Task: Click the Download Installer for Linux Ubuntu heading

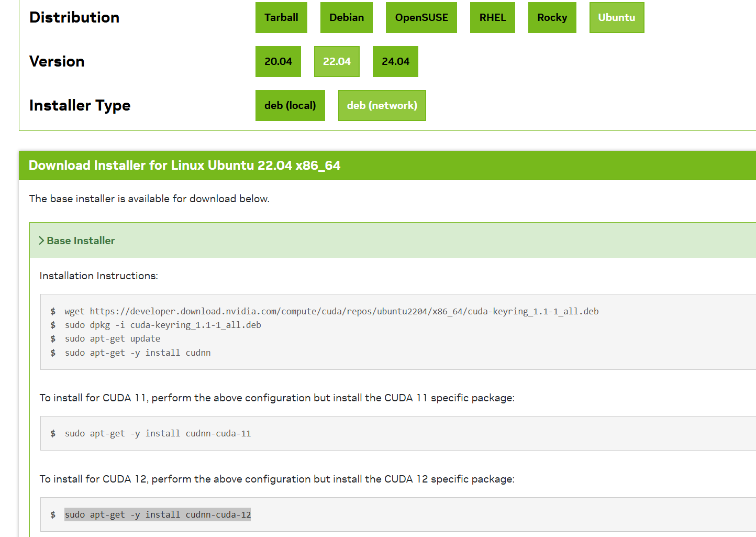Action: click(x=184, y=166)
